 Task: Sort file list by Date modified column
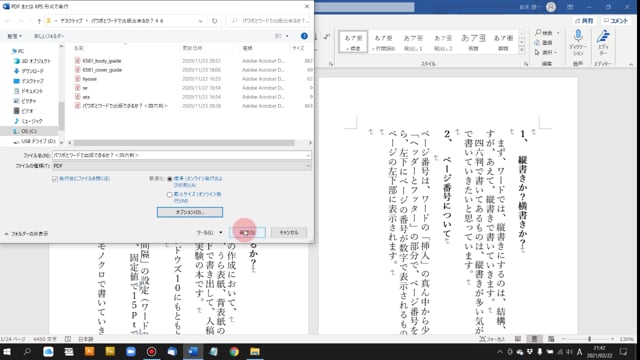click(x=192, y=48)
